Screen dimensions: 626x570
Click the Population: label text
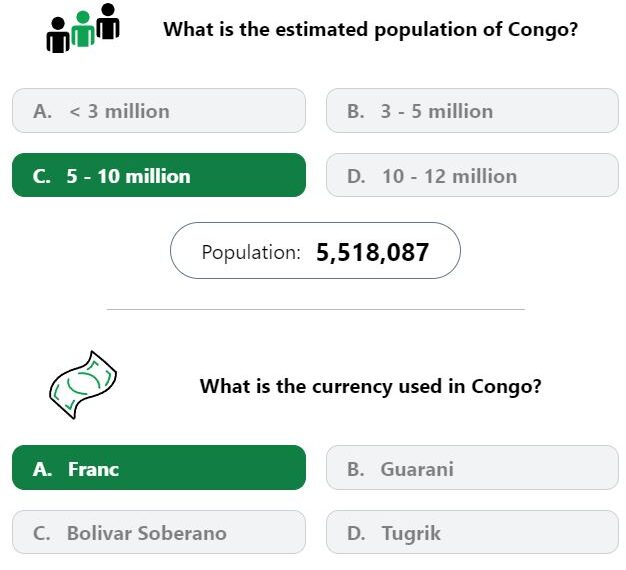pyautogui.click(x=251, y=253)
